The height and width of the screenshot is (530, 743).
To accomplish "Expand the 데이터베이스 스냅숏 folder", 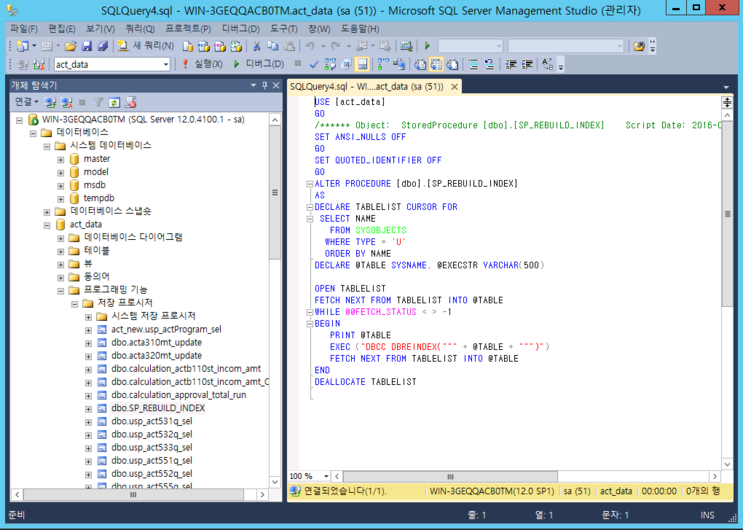I will click(47, 212).
